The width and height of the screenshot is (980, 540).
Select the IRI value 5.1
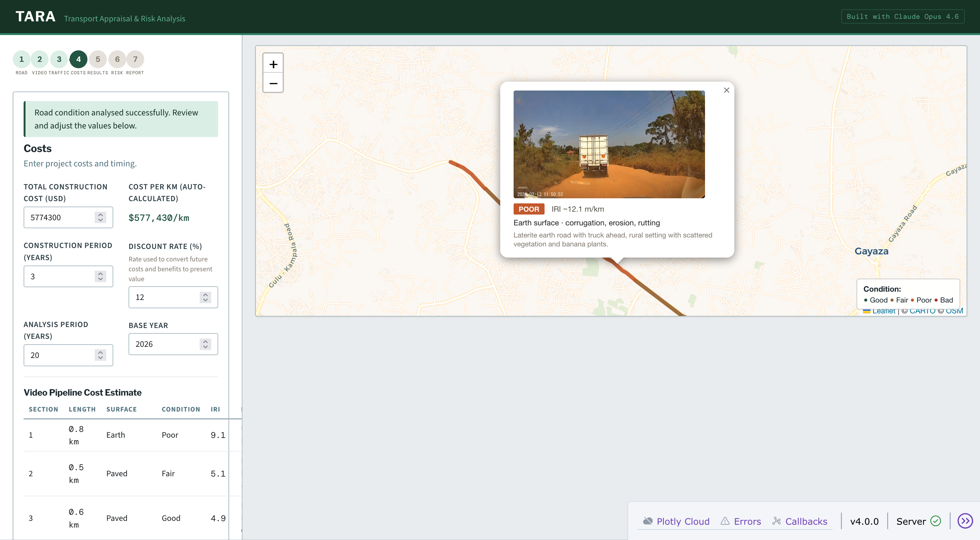(x=218, y=473)
